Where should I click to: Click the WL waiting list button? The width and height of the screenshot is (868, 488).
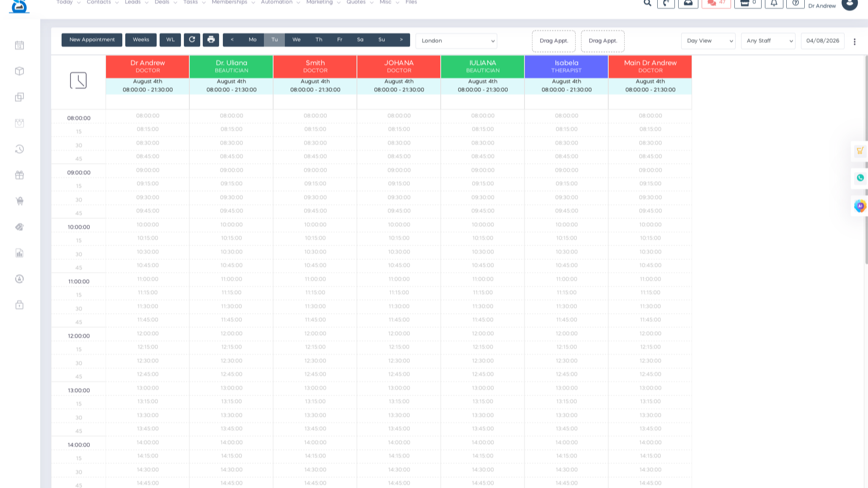point(170,40)
